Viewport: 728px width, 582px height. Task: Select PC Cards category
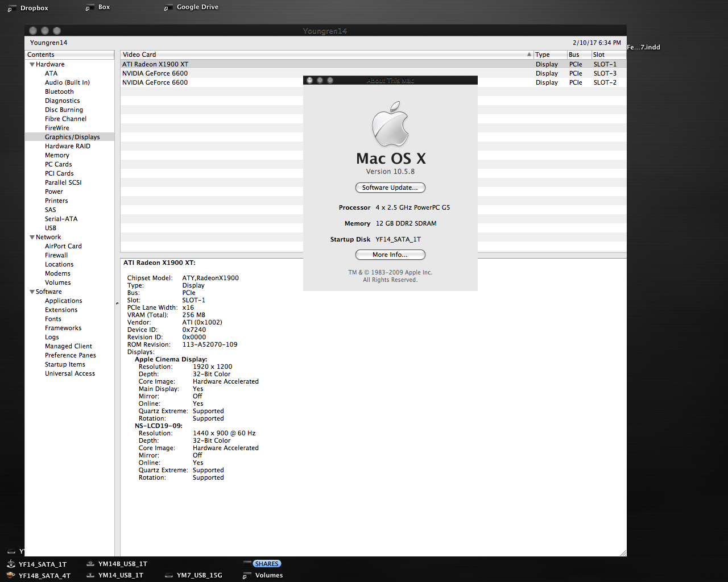59,164
